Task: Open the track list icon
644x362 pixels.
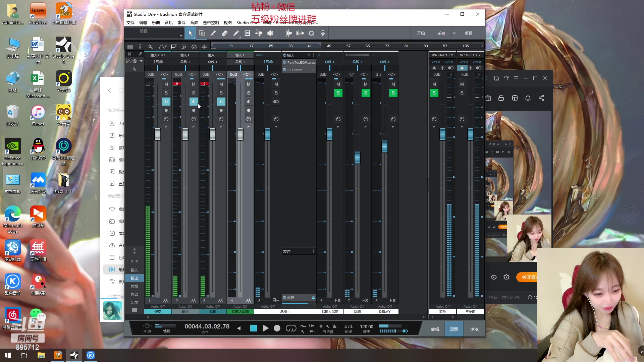Action: tap(130, 47)
